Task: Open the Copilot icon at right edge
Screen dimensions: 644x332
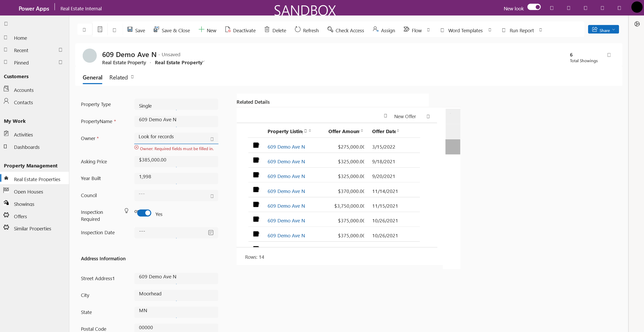Action: (x=637, y=24)
